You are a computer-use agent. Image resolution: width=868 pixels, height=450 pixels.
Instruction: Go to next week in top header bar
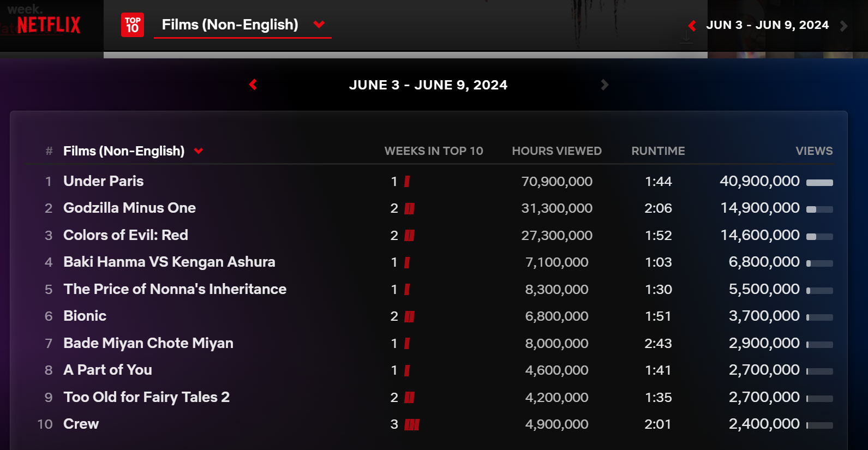click(843, 26)
